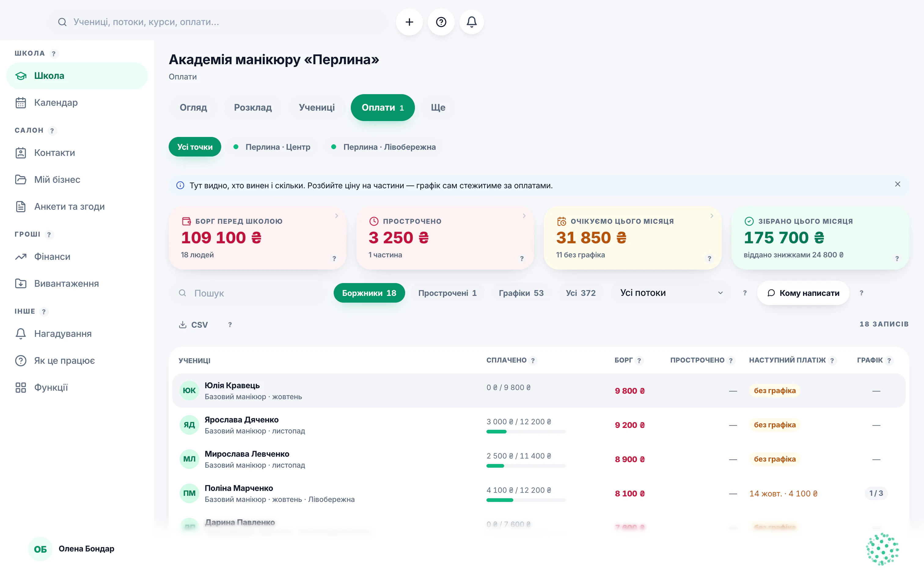Open the notifications bell icon

471,22
